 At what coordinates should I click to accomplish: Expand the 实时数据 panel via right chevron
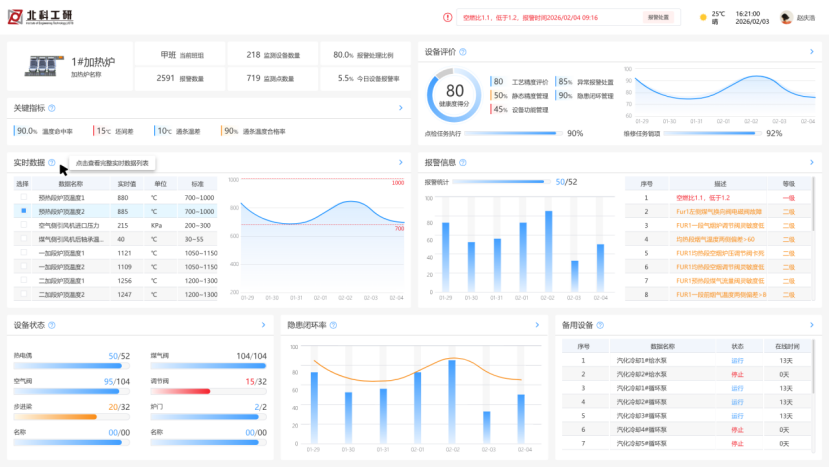(400, 162)
